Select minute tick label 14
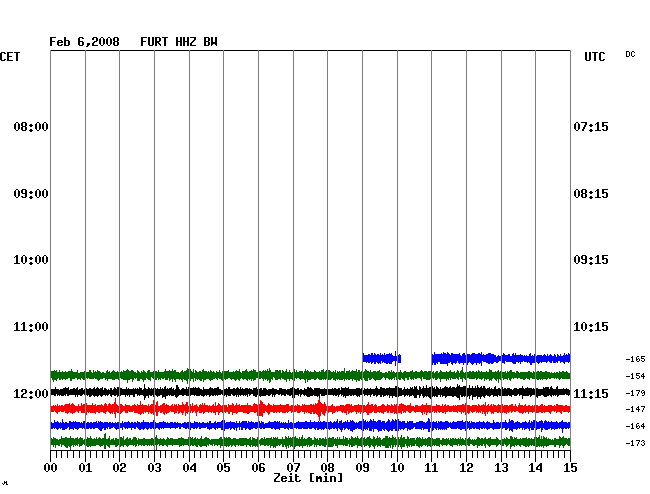The height and width of the screenshot is (494, 650). tap(535, 468)
